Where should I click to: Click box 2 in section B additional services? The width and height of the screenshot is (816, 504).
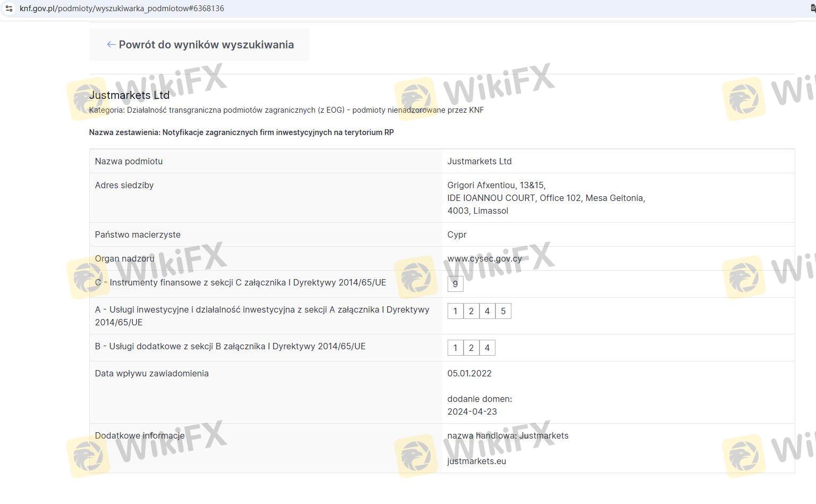pos(471,348)
